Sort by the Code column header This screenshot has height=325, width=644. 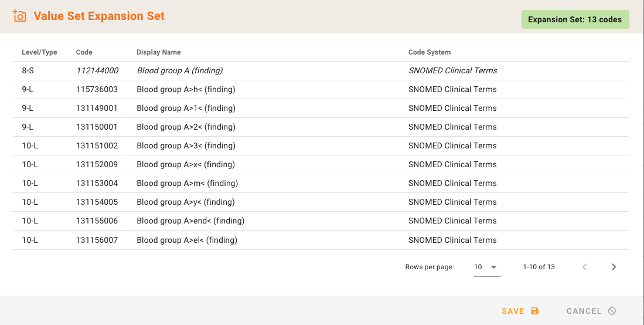click(x=84, y=52)
